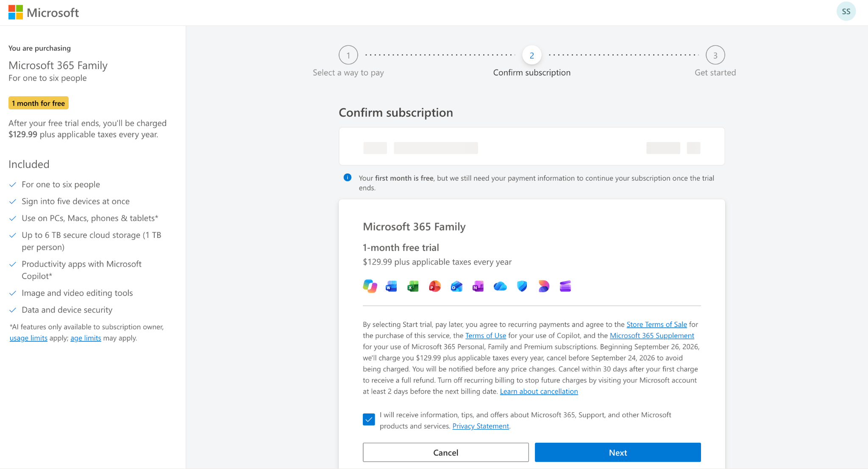This screenshot has width=868, height=469.
Task: Click "Sign into five devices at once"
Action: 76,201
